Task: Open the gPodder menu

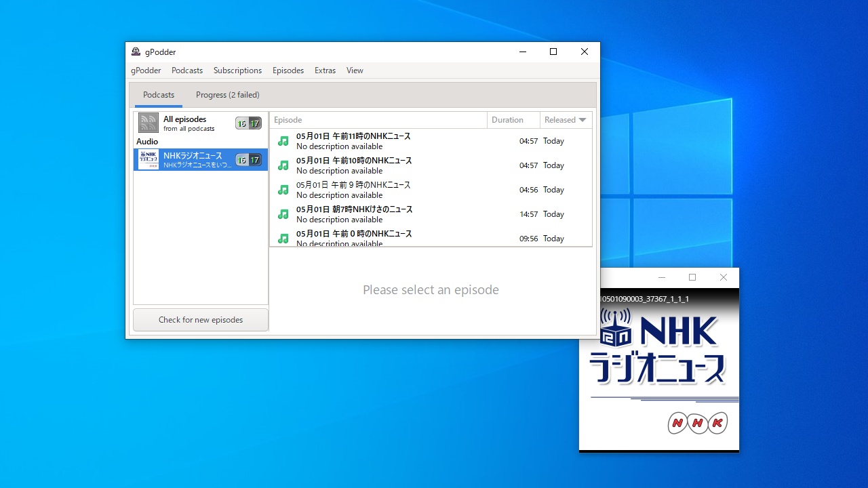Action: [x=146, y=70]
